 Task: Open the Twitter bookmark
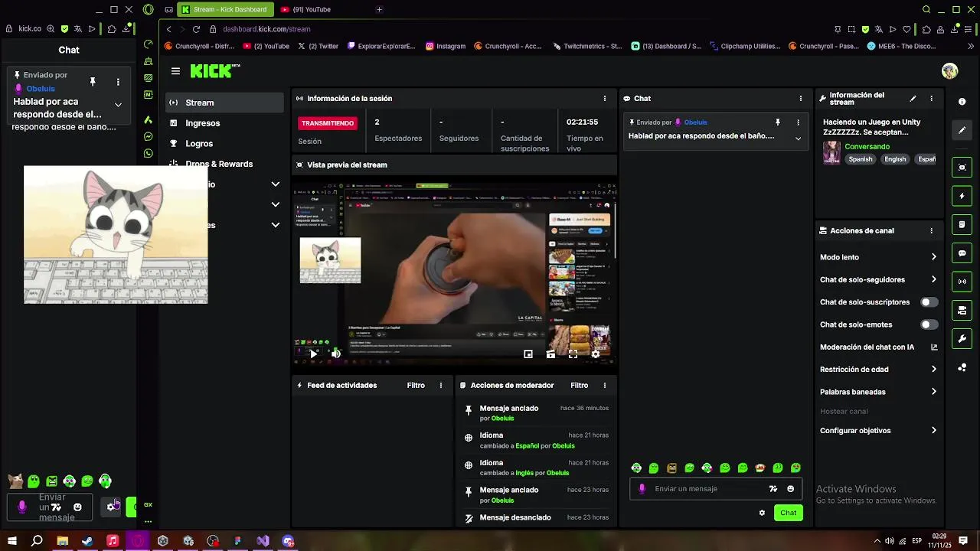coord(318,46)
